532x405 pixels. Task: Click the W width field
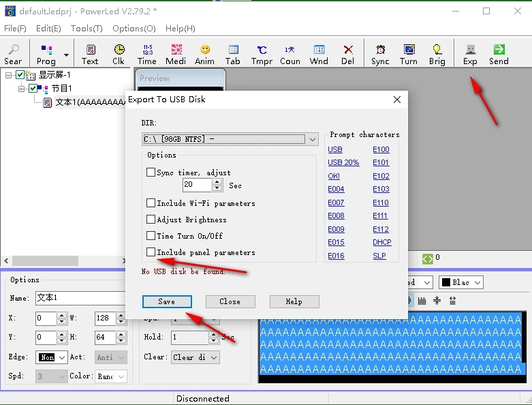pos(105,318)
